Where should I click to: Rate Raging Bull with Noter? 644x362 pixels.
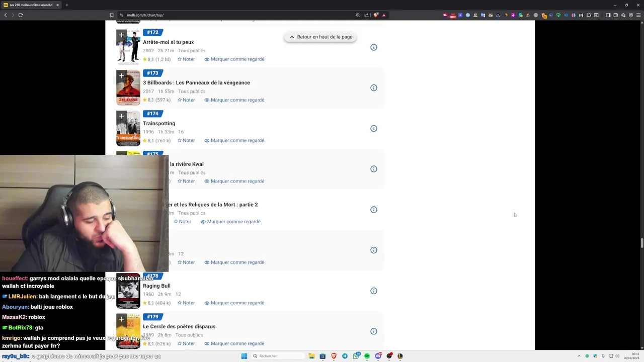[186, 303]
